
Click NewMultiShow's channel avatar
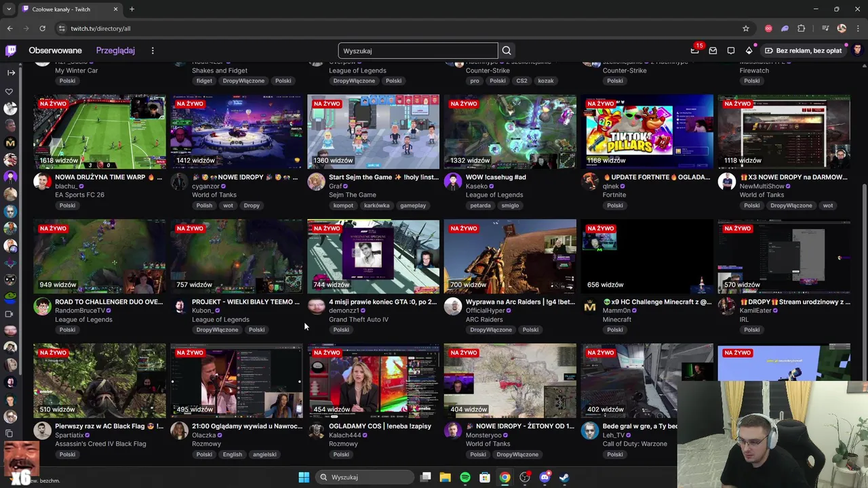[727, 182]
